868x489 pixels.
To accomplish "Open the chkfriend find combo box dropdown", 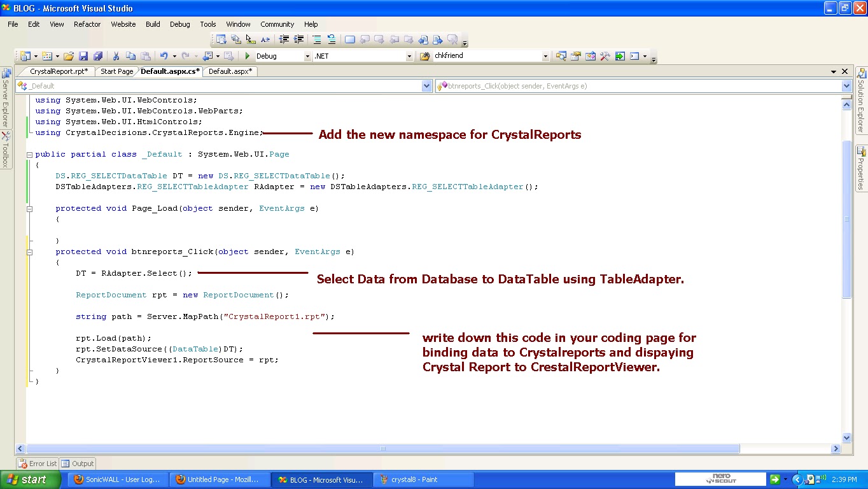I will pyautogui.click(x=545, y=56).
